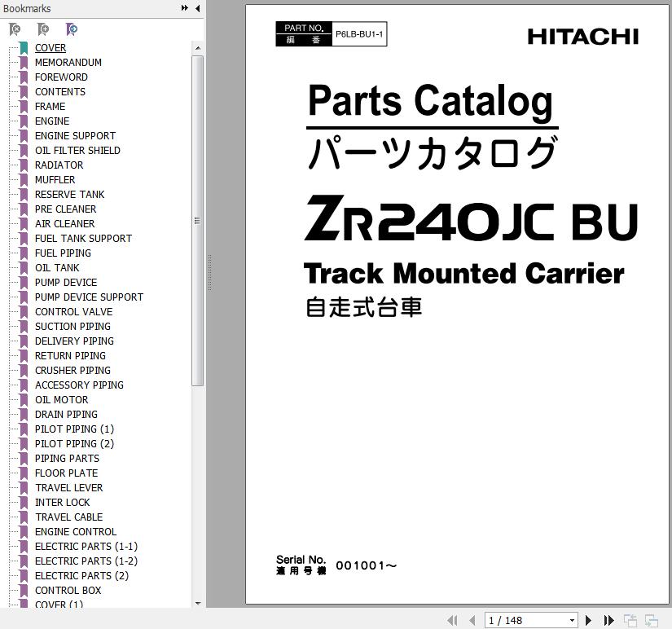Jump to the ACCESSORY PIPING bookmark
Image resolution: width=672 pixels, height=629 pixels.
click(x=79, y=385)
